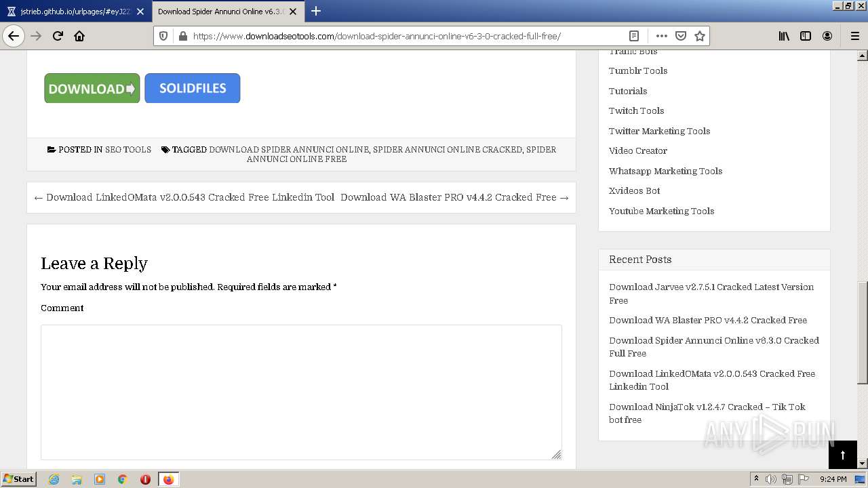Open the Windows Start menu
The height and width of the screenshot is (488, 868).
pyautogui.click(x=19, y=479)
